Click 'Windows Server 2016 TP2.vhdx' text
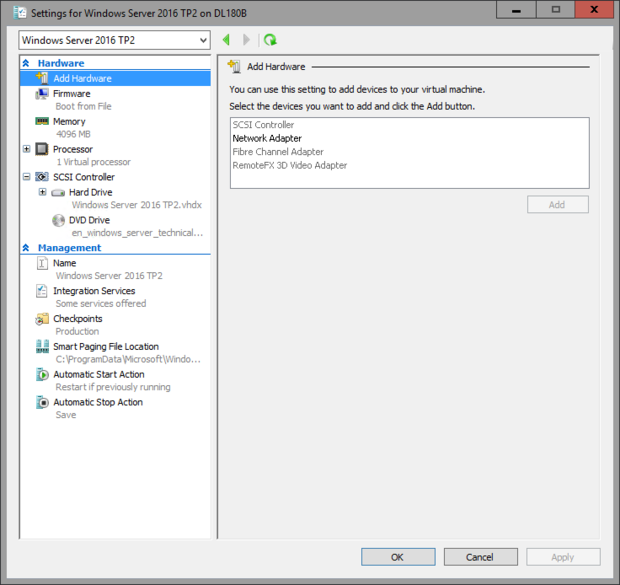Viewport: 620px width, 585px height. tap(136, 204)
